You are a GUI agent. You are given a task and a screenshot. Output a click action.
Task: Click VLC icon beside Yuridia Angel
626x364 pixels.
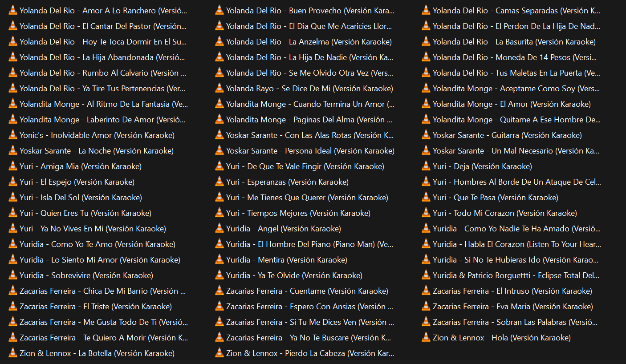click(220, 228)
